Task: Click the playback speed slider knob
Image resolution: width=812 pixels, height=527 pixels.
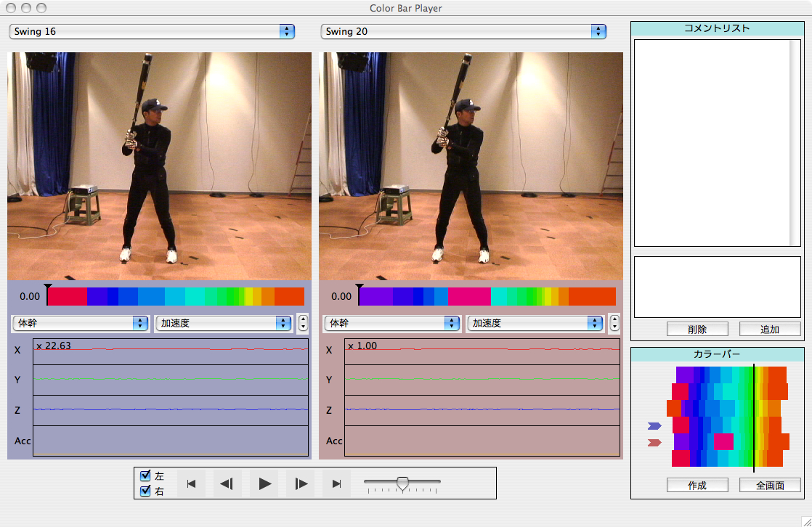Action: tap(402, 483)
